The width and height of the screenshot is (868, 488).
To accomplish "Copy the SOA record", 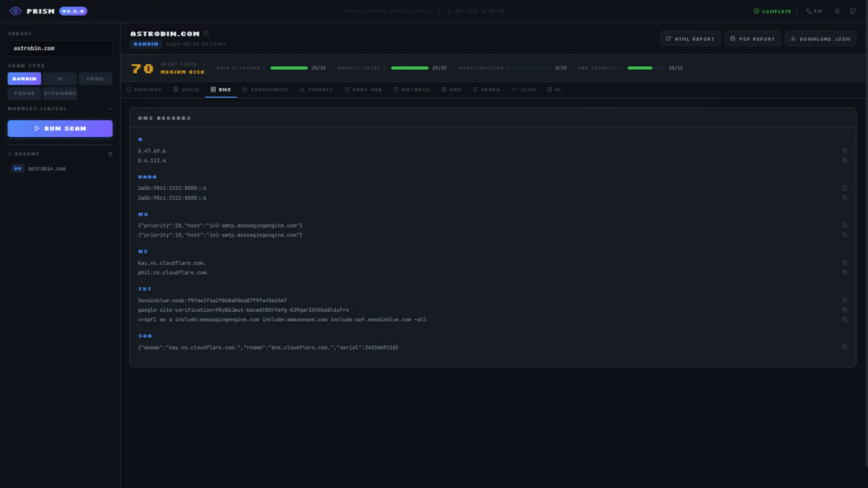I will tap(845, 347).
